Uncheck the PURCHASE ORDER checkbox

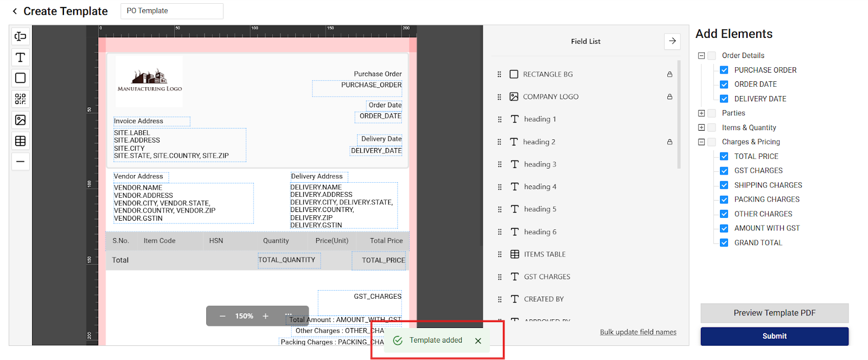(724, 70)
